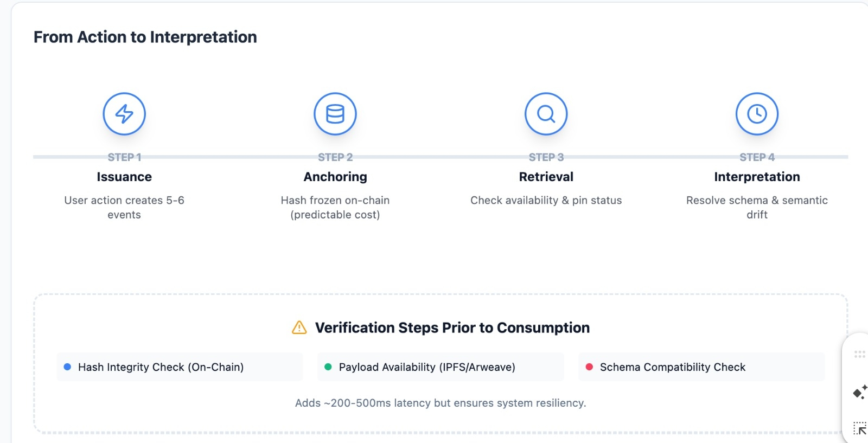Click the clock Interpretation icon

(757, 114)
